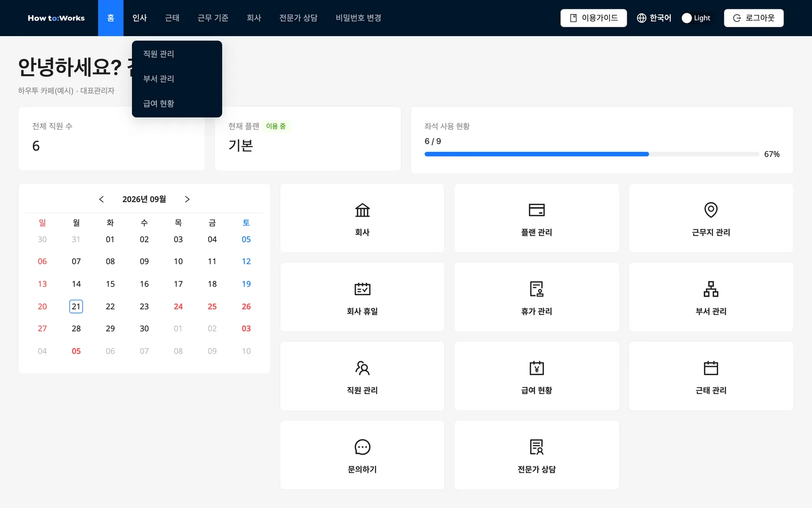Toggle the Light theme switch
Image resolution: width=812 pixels, height=508 pixels.
tap(696, 18)
